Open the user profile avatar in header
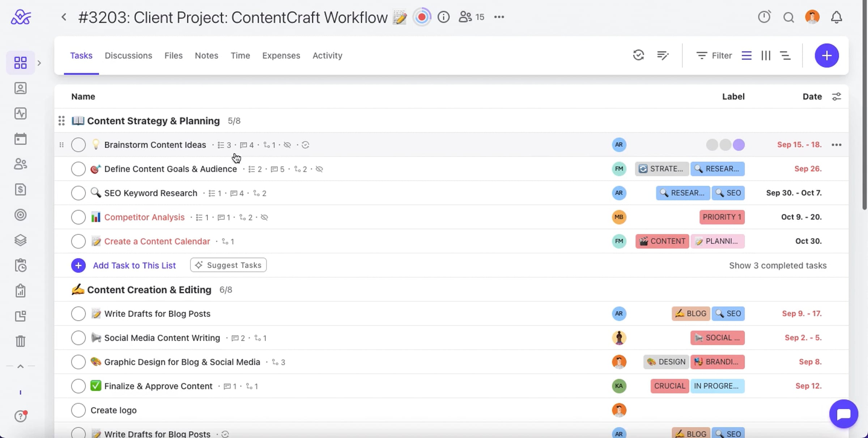868x438 pixels. 812,17
